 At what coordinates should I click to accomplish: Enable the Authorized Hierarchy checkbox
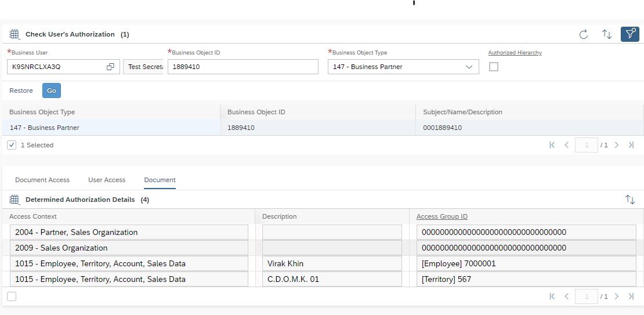tap(494, 67)
